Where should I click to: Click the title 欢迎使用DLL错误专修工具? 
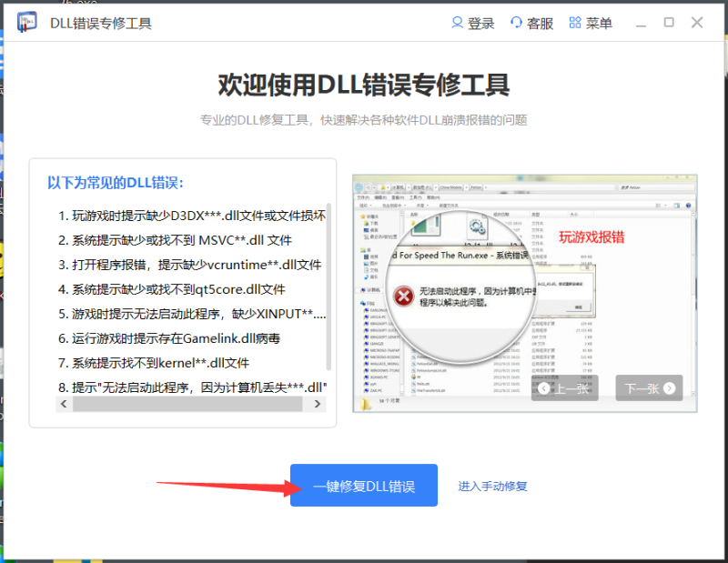364,85
